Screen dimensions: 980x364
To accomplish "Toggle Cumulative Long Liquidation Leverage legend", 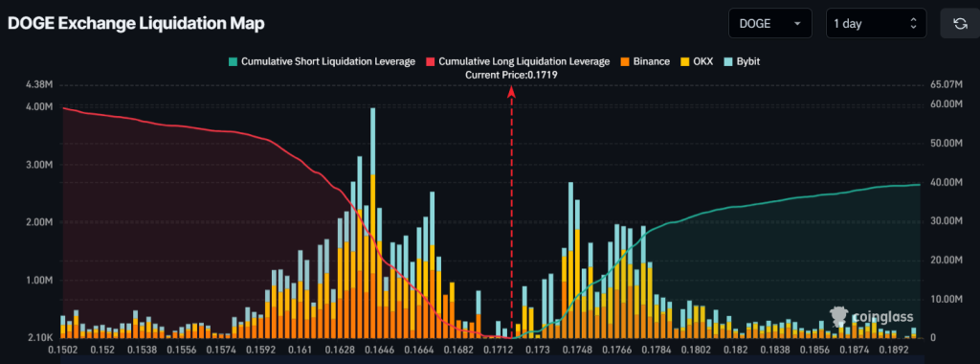I will [x=518, y=62].
